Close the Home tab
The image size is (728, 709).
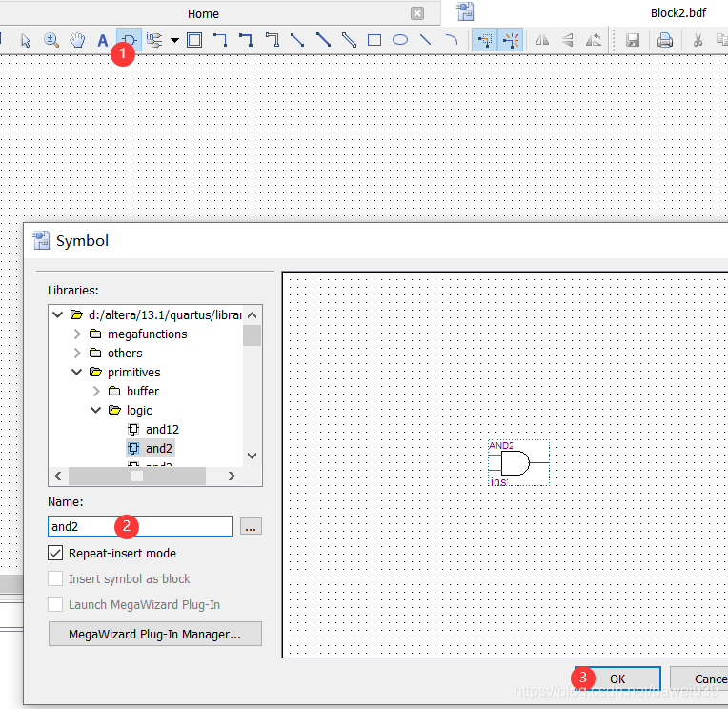point(417,13)
